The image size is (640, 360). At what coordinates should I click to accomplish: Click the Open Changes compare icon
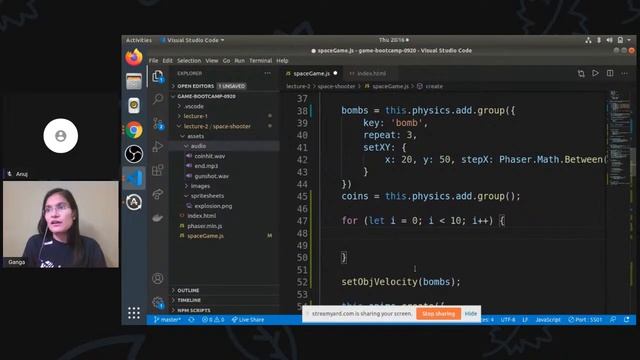click(581, 73)
